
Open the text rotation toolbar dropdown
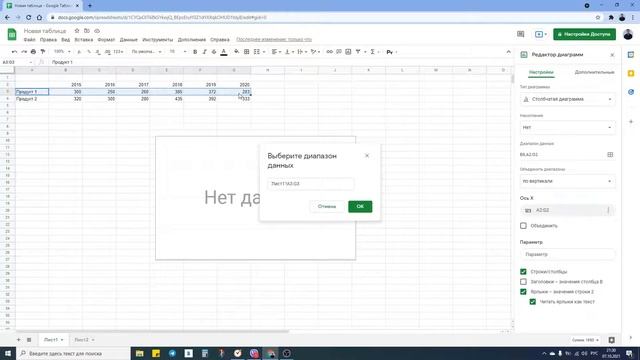(315, 52)
